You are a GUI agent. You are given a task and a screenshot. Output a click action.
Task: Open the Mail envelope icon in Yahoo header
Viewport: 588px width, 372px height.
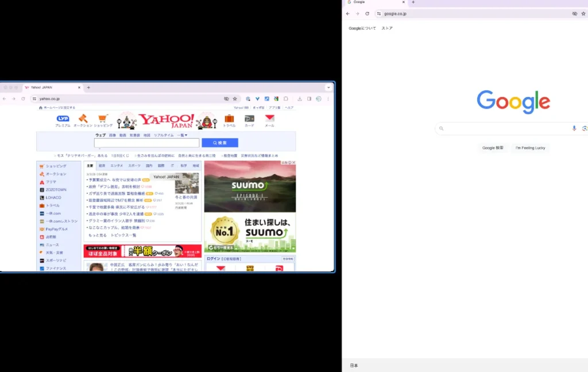click(x=270, y=118)
